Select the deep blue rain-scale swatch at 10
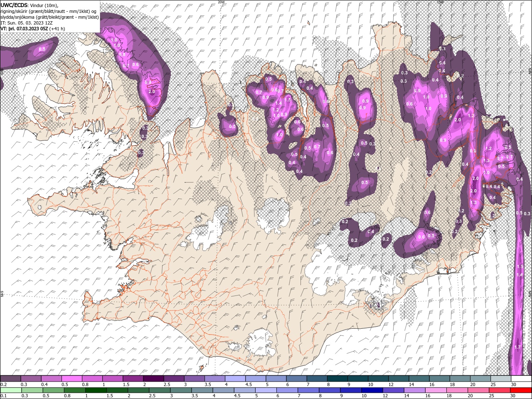 click(x=372, y=390)
